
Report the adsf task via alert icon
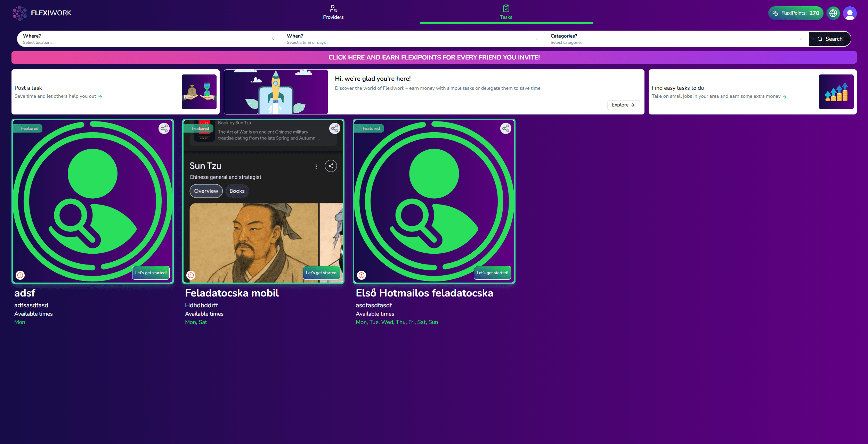(x=21, y=275)
